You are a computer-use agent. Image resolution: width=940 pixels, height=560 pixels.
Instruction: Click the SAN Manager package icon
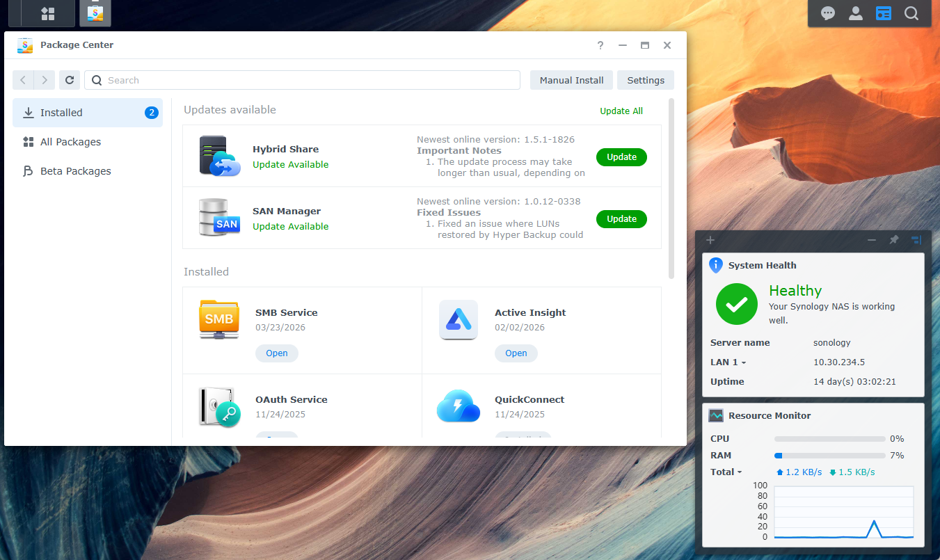[x=219, y=218]
